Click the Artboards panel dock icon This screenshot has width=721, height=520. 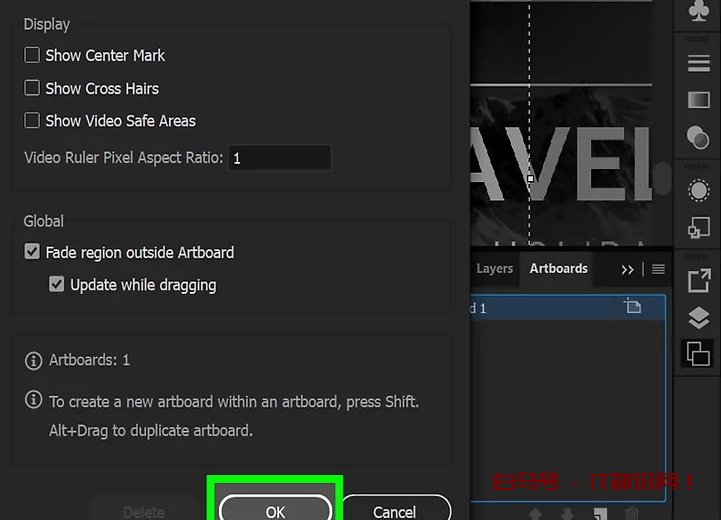[698, 354]
